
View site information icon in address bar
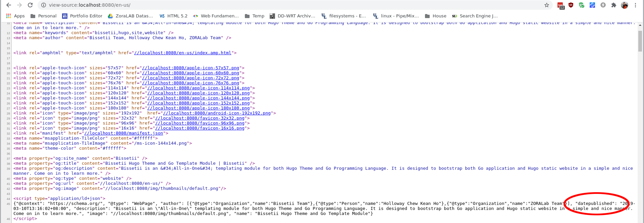click(44, 5)
